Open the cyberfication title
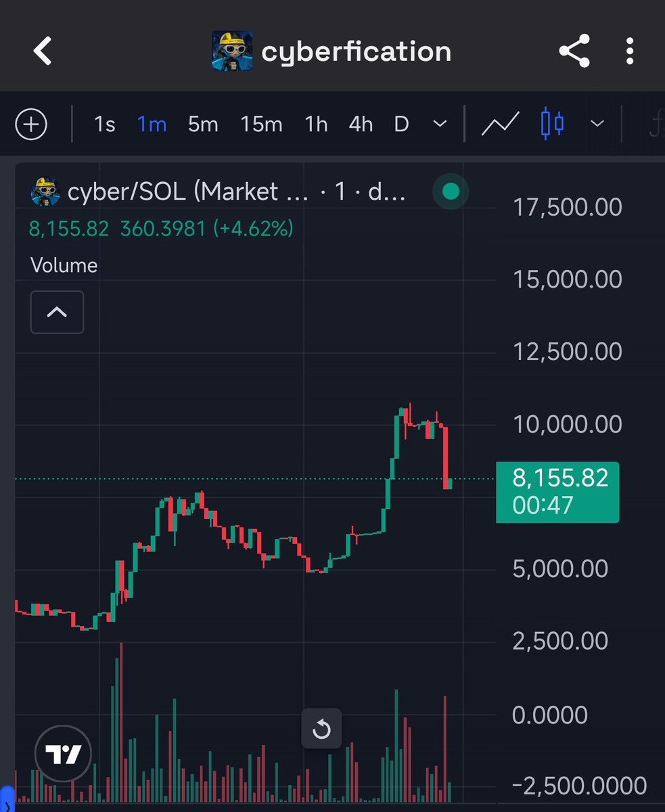This screenshot has height=812, width=665. point(356,51)
